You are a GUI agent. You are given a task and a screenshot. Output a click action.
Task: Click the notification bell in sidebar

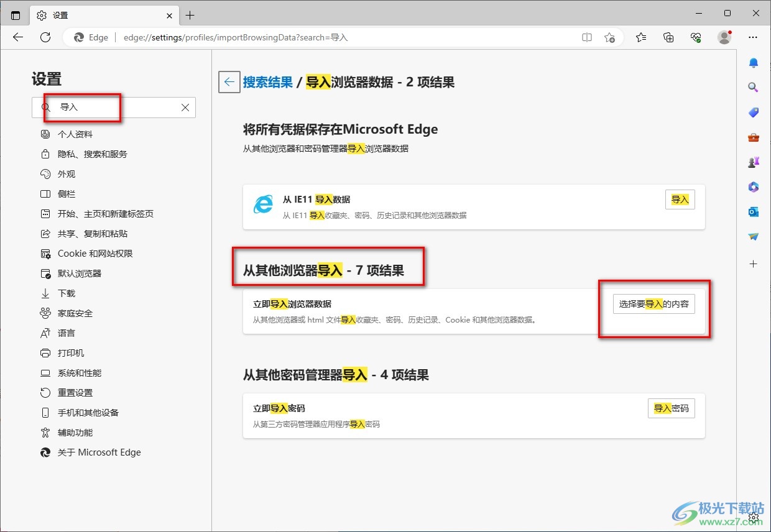tap(754, 63)
